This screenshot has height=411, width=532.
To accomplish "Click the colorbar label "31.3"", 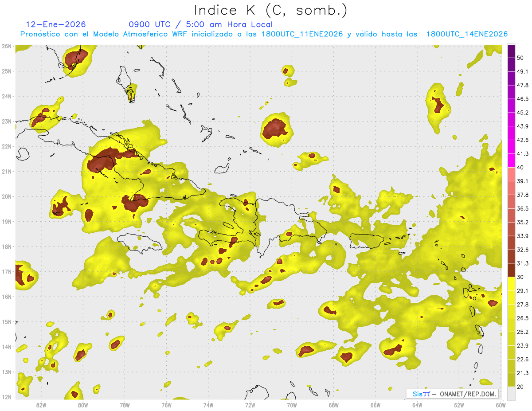I will pos(522,263).
